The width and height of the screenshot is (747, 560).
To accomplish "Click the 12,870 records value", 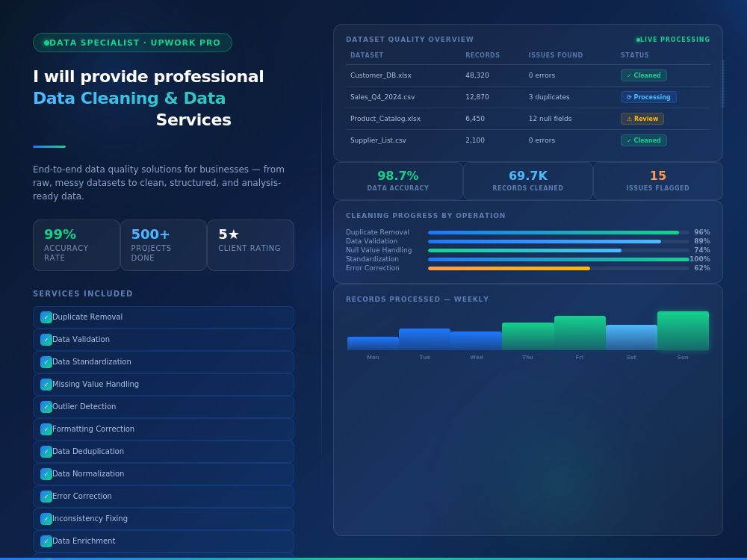I will pyautogui.click(x=477, y=97).
